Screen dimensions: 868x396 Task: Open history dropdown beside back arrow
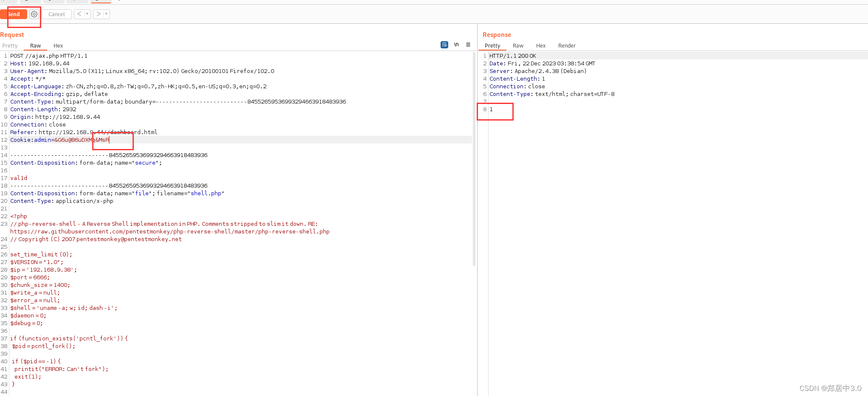88,14
